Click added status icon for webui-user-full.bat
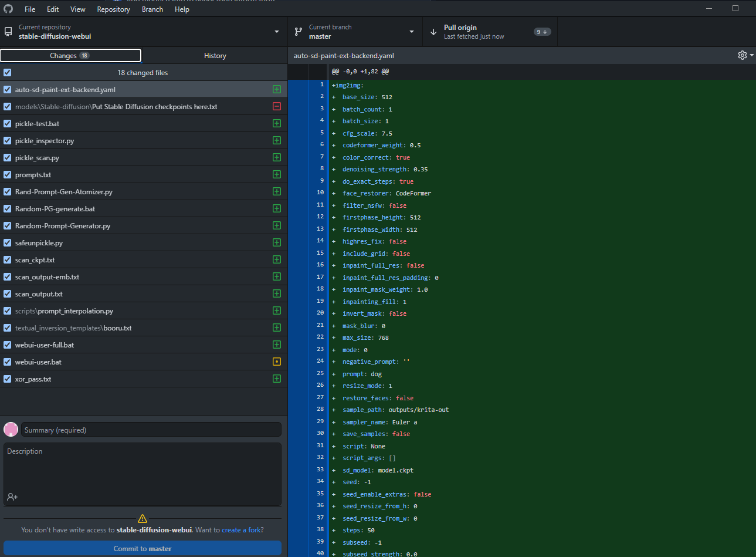 click(277, 345)
